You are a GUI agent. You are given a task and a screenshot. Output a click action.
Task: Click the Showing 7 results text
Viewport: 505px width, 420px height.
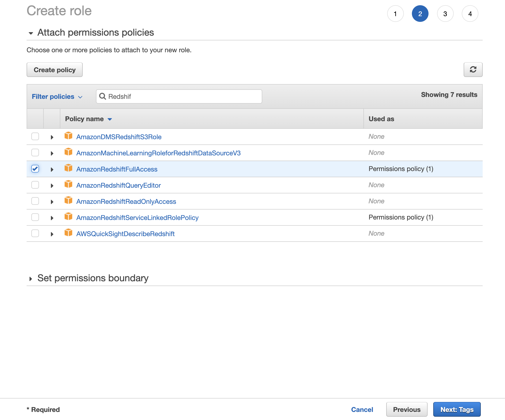tap(449, 95)
